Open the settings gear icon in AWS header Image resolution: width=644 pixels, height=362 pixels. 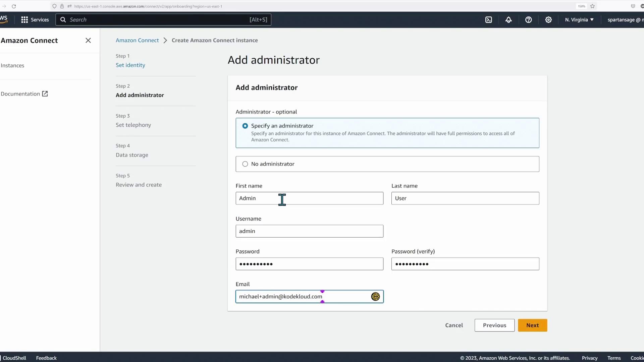pyautogui.click(x=548, y=20)
